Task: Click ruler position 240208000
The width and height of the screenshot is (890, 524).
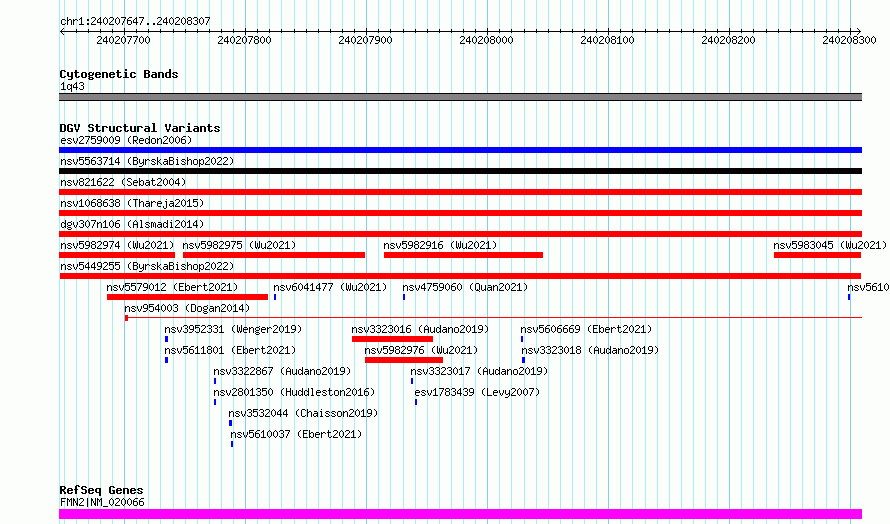Action: coord(486,40)
